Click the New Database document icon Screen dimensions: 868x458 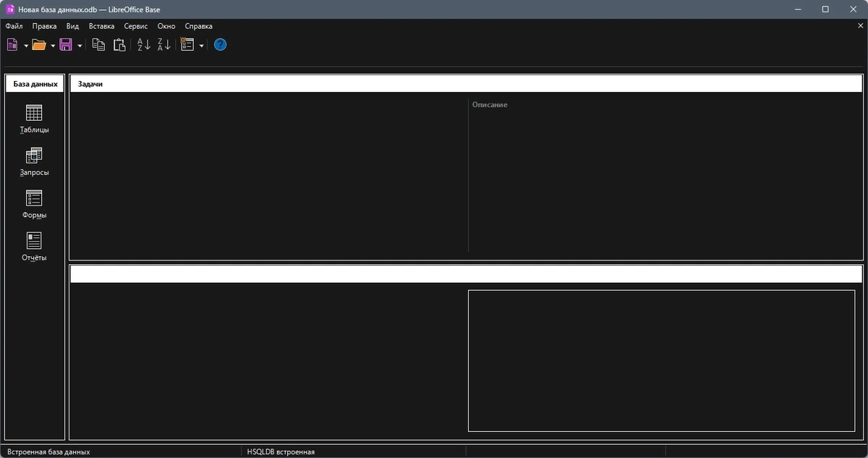pos(12,45)
